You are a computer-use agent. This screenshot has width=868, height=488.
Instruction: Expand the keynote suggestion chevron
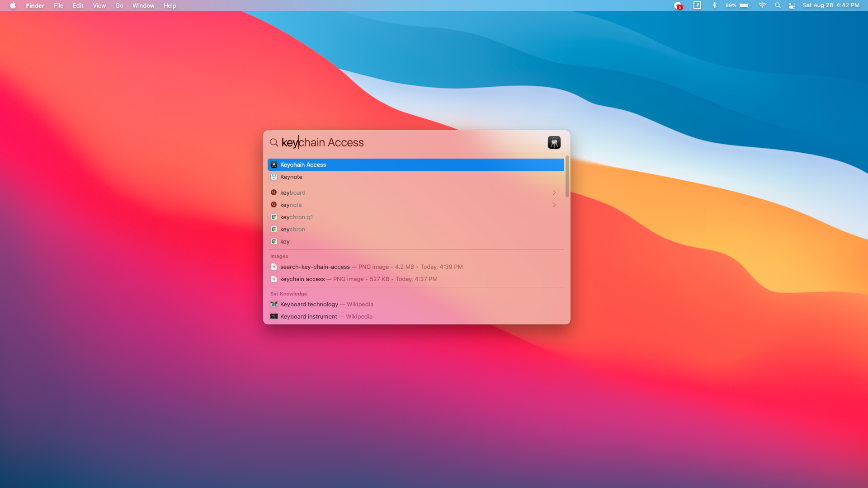tap(554, 205)
